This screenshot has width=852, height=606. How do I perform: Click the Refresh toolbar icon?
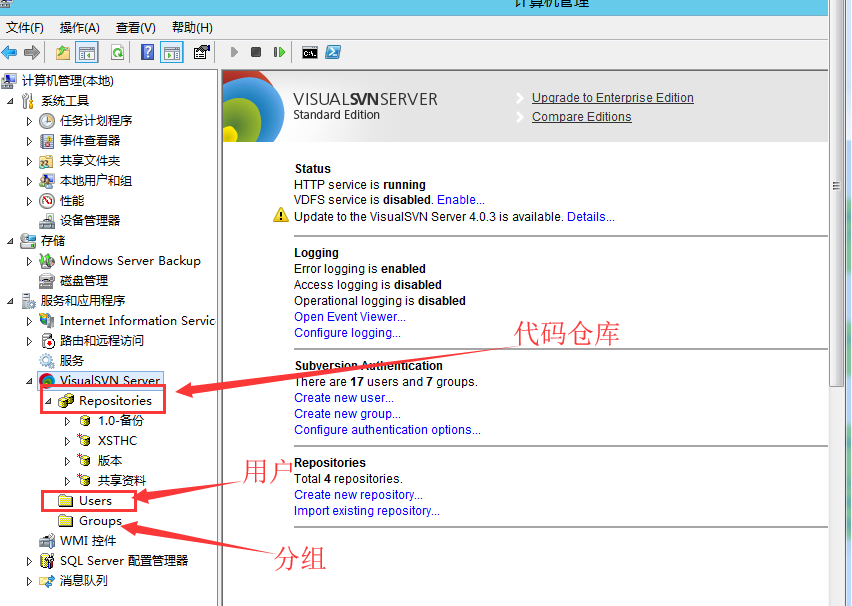[x=117, y=53]
